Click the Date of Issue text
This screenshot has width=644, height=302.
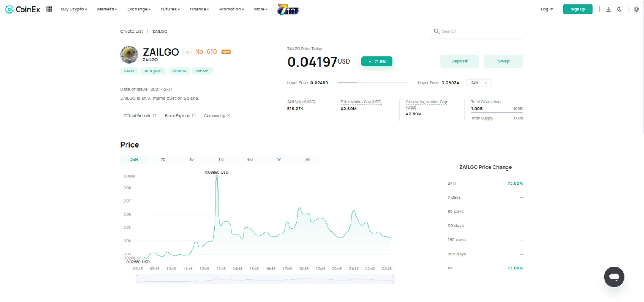pos(146,90)
